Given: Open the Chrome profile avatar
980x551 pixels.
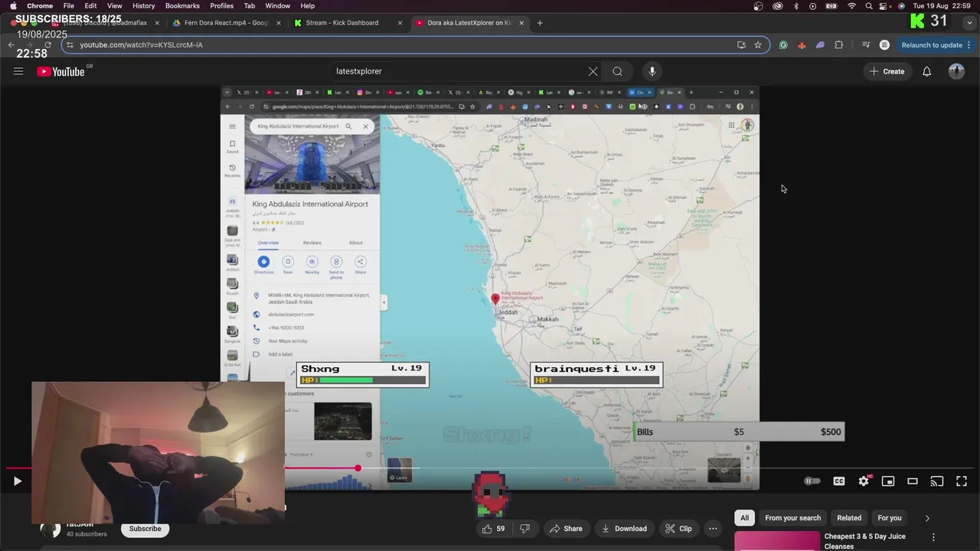Looking at the screenshot, I should (885, 45).
